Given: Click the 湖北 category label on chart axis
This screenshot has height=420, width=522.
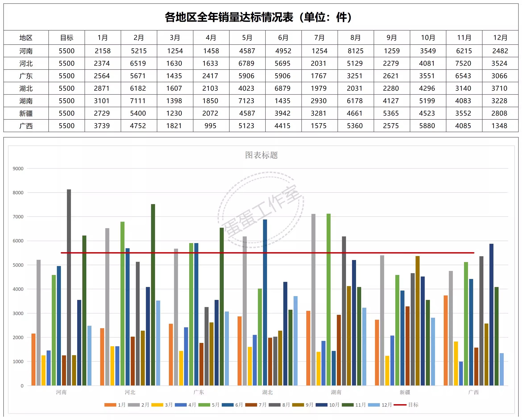Looking at the screenshot, I should 267,392.
